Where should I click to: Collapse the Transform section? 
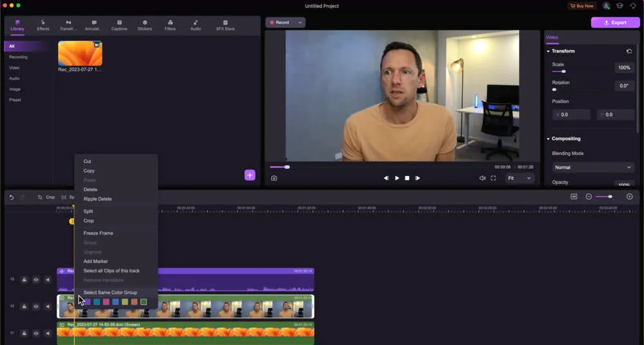coord(549,51)
